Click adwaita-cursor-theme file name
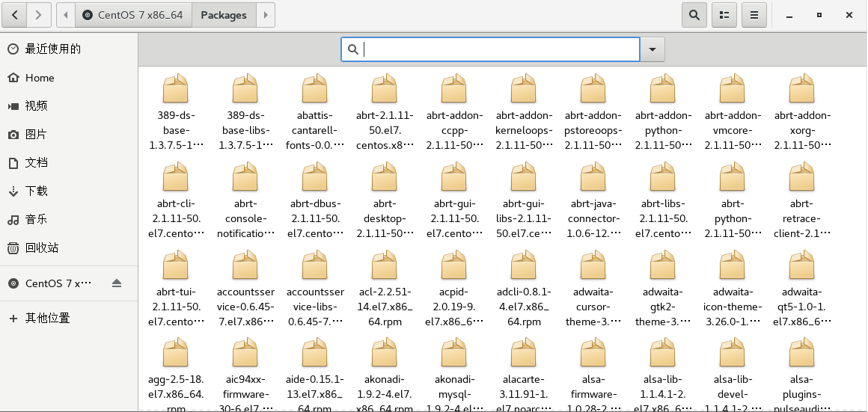The height and width of the screenshot is (412, 868). [593, 307]
